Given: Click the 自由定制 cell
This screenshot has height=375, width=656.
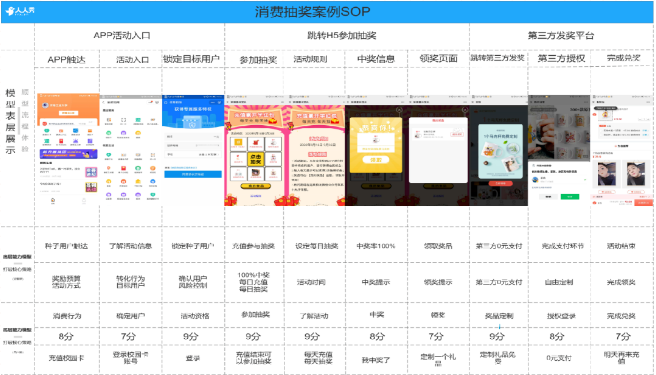Looking at the screenshot, I should click(x=559, y=283).
